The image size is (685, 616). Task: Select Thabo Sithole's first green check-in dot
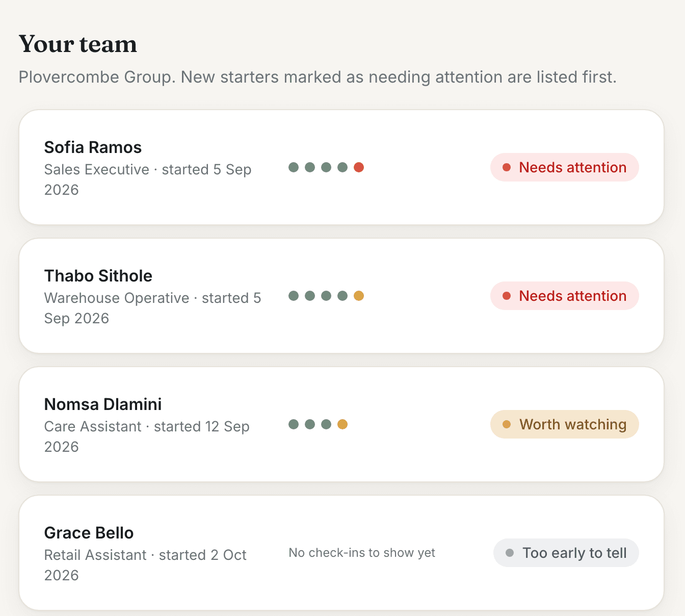point(294,296)
